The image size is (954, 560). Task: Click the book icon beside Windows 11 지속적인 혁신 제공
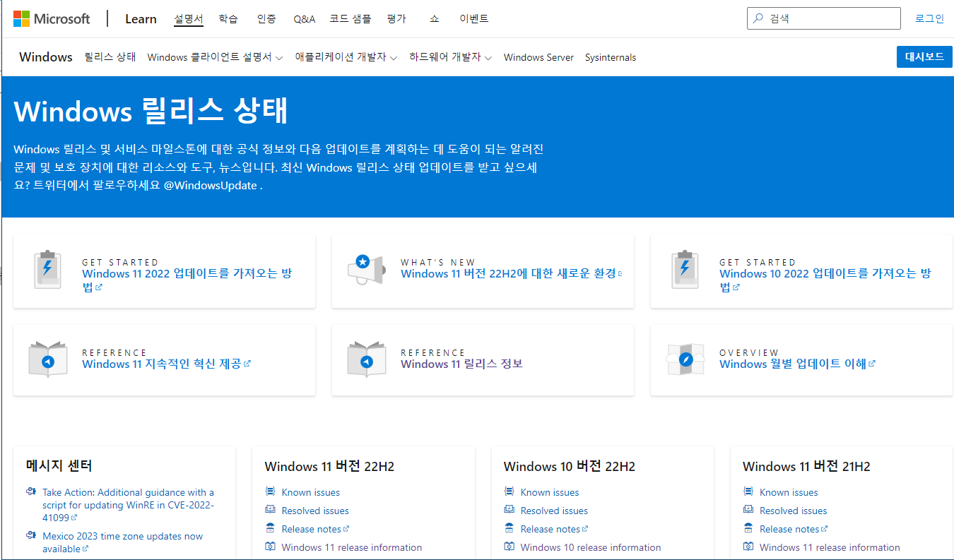[48, 359]
